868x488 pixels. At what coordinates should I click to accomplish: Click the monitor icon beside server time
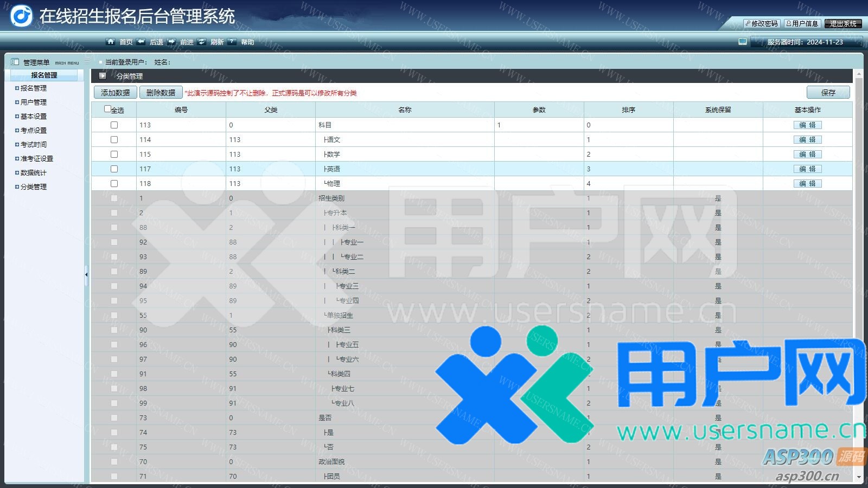tap(743, 42)
